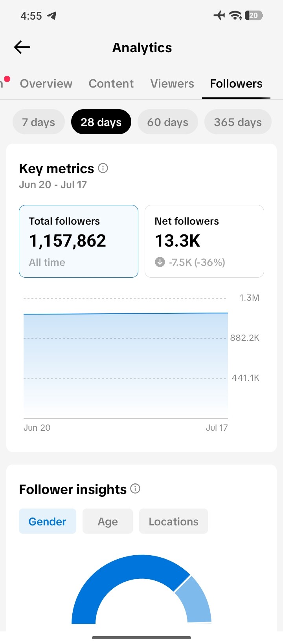Show Age follower insights

(x=108, y=521)
